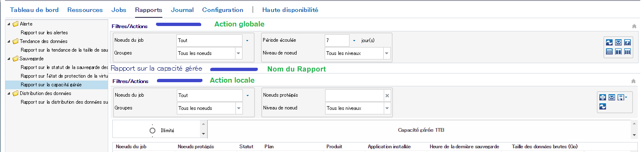Viewport: 644px width, 152px height.
Task: Select the Illimité radio option
Action: click(152, 131)
